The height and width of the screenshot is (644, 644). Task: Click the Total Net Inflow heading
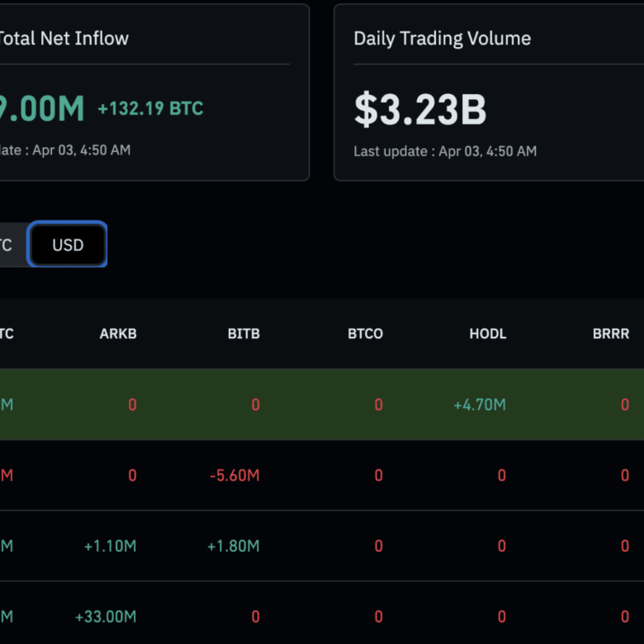coord(64,39)
